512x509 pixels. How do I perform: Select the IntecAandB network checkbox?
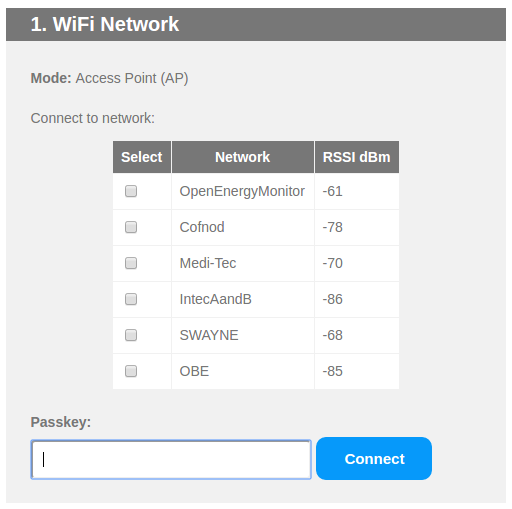point(131,299)
